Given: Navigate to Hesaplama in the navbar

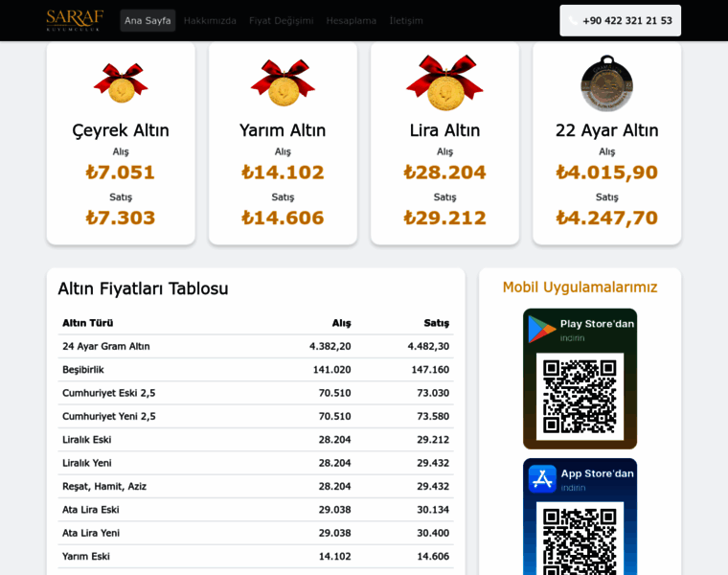Looking at the screenshot, I should 351,21.
